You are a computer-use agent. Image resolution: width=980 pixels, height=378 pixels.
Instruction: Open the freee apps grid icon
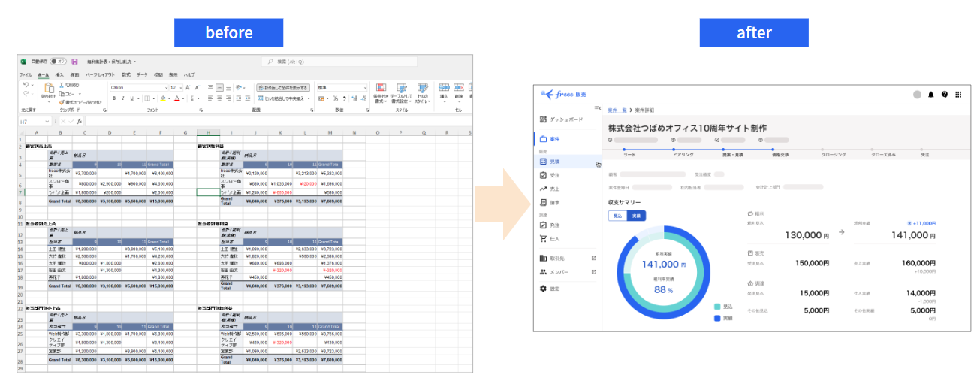[x=958, y=95]
